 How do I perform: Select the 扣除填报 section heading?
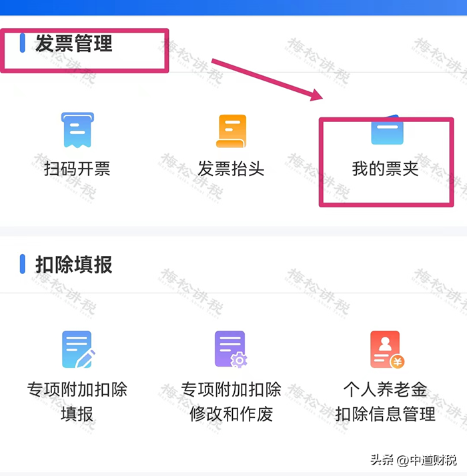(x=74, y=265)
